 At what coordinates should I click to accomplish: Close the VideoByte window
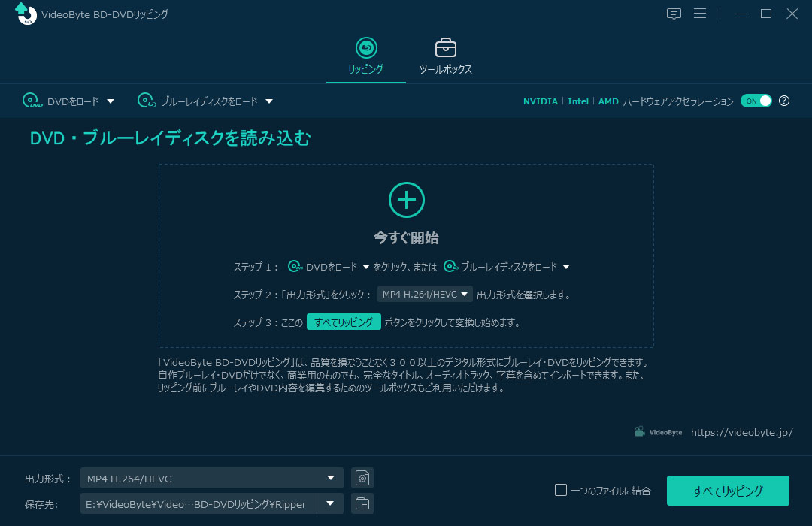point(792,14)
